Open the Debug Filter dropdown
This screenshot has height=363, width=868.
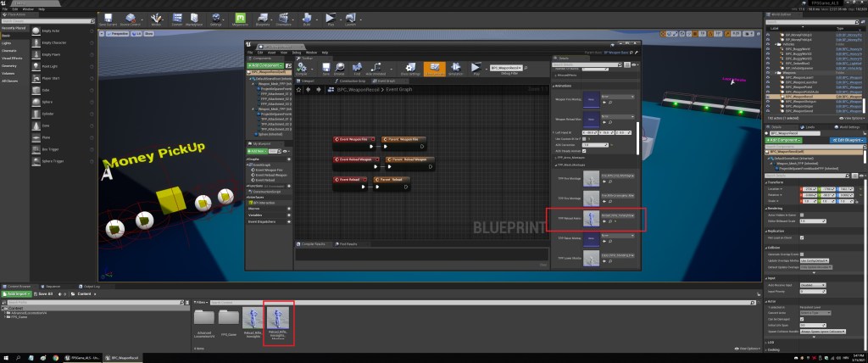[x=505, y=67]
